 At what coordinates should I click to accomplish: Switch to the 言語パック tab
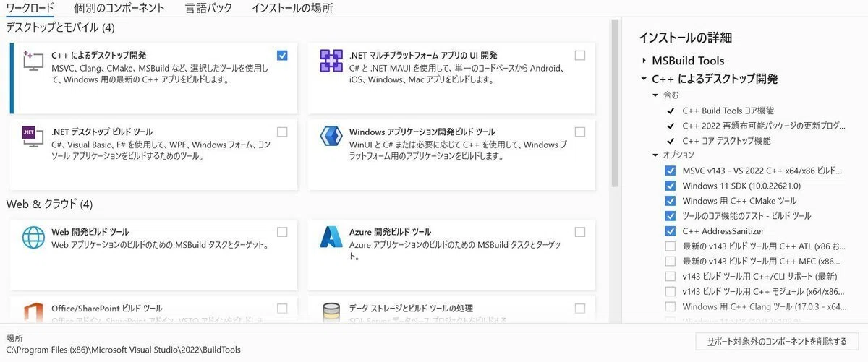(x=208, y=9)
